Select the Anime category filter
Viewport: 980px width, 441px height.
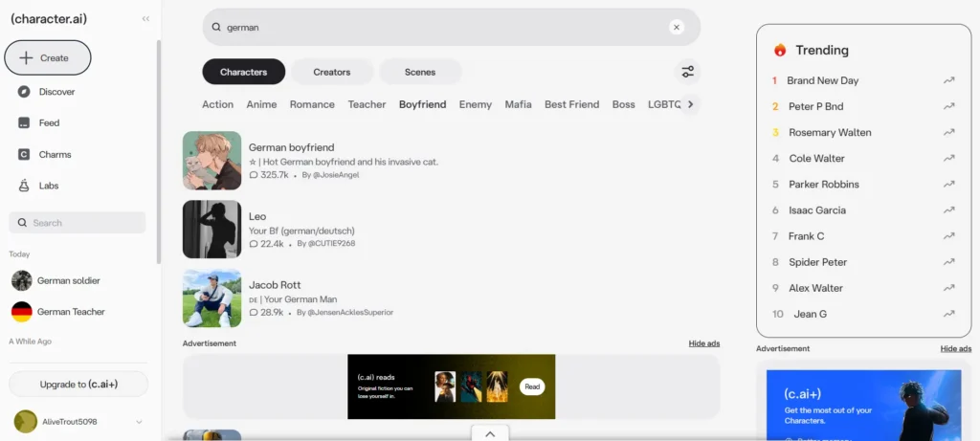coord(261,104)
